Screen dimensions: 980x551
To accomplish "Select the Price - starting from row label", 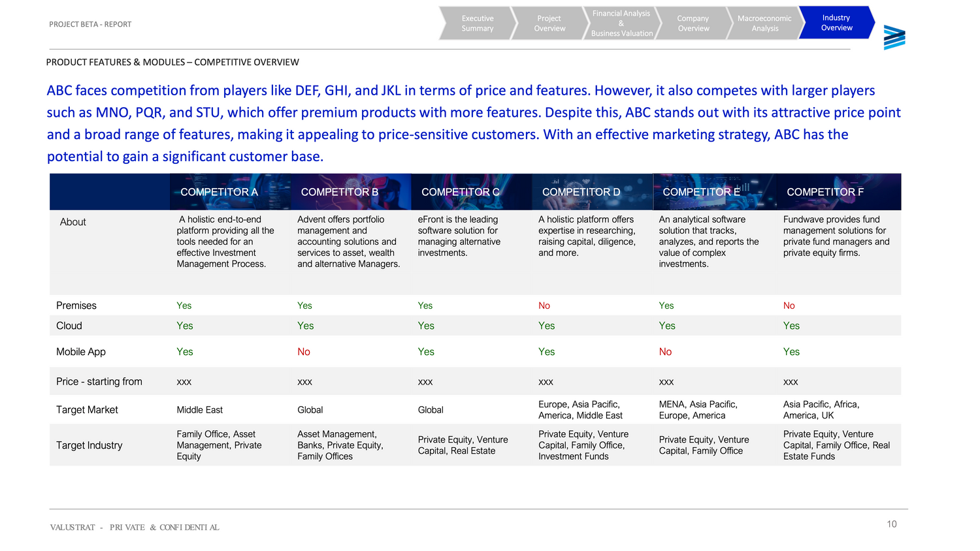I will click(99, 382).
